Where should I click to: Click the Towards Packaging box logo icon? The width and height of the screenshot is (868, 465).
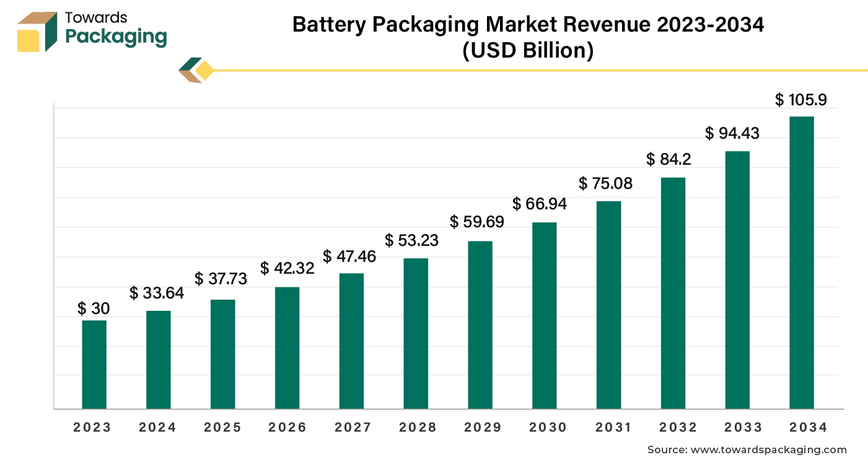pyautogui.click(x=37, y=32)
